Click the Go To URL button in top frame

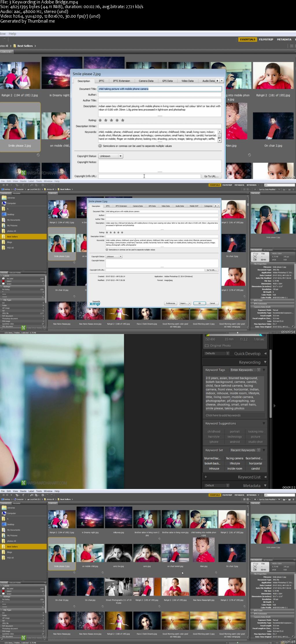pyautogui.click(x=211, y=176)
